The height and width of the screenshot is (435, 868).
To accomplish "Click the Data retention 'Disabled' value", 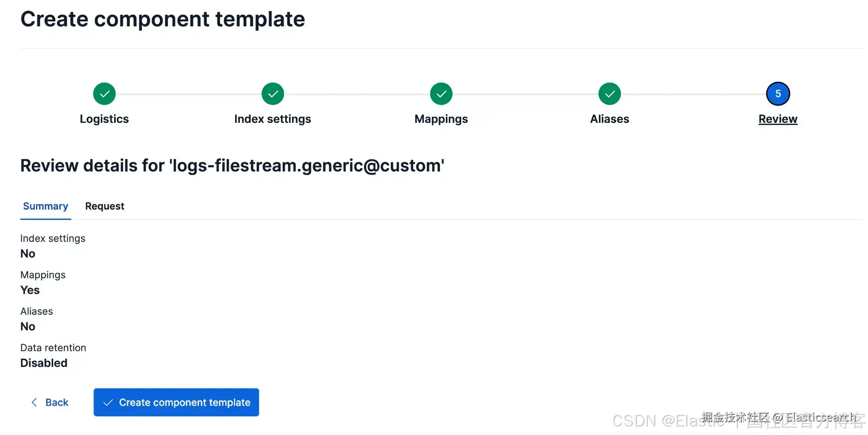I will (44, 363).
